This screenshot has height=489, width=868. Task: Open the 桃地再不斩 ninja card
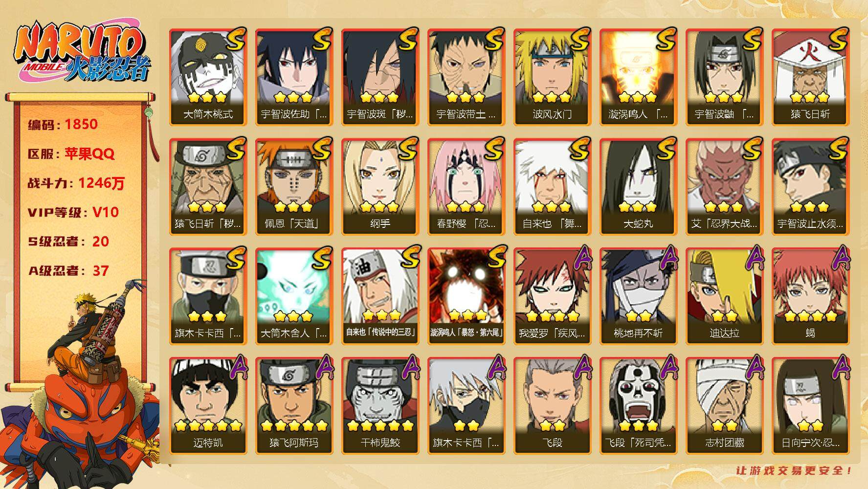pos(639,296)
